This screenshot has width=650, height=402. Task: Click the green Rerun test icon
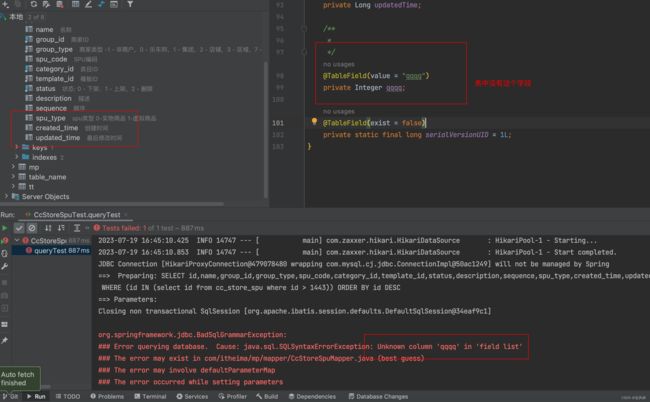6,228
